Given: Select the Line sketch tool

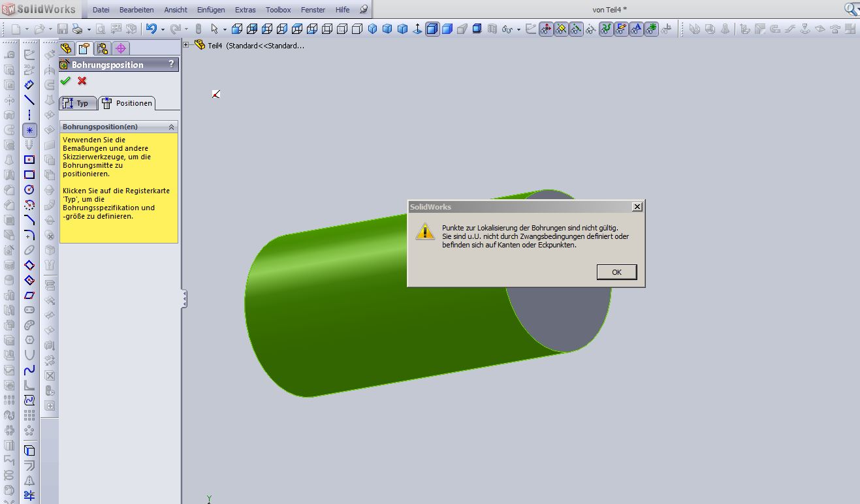Looking at the screenshot, I should click(29, 100).
